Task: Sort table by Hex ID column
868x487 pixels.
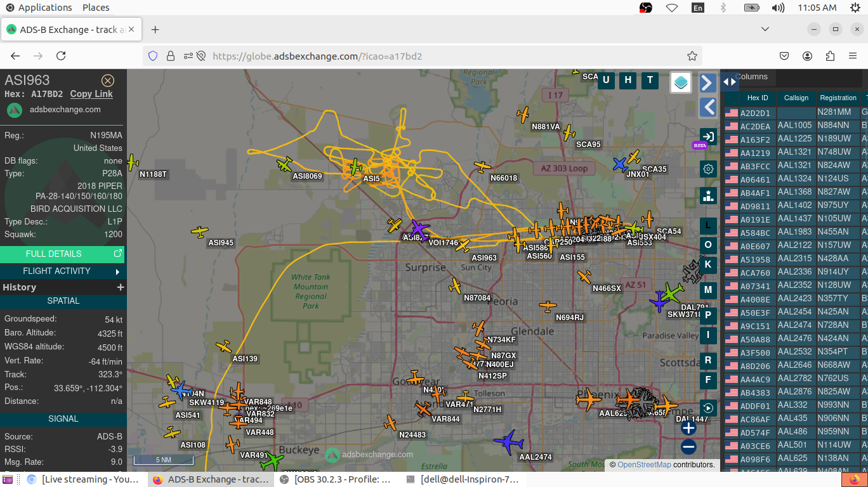Action: pyautogui.click(x=758, y=98)
